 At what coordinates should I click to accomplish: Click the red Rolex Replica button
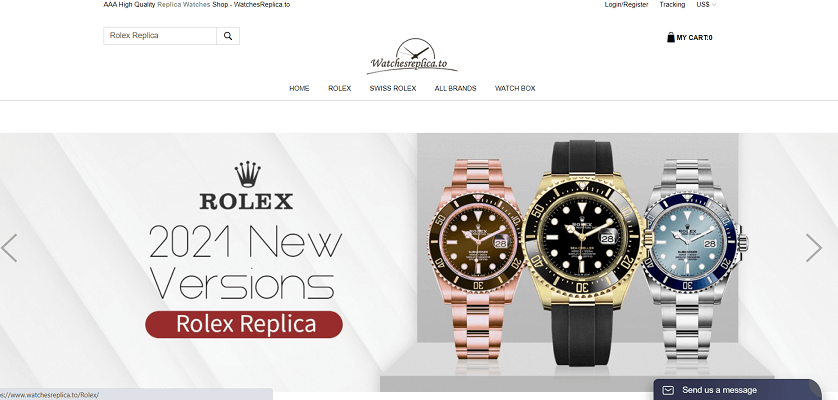[x=244, y=324]
